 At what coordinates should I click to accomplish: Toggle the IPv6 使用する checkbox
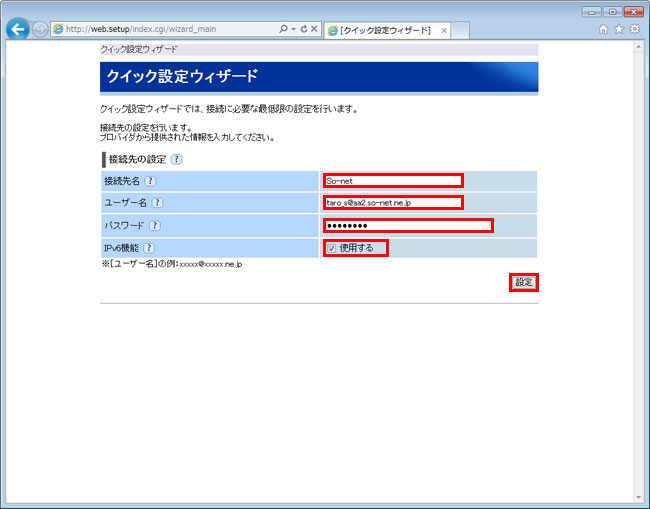tap(331, 248)
